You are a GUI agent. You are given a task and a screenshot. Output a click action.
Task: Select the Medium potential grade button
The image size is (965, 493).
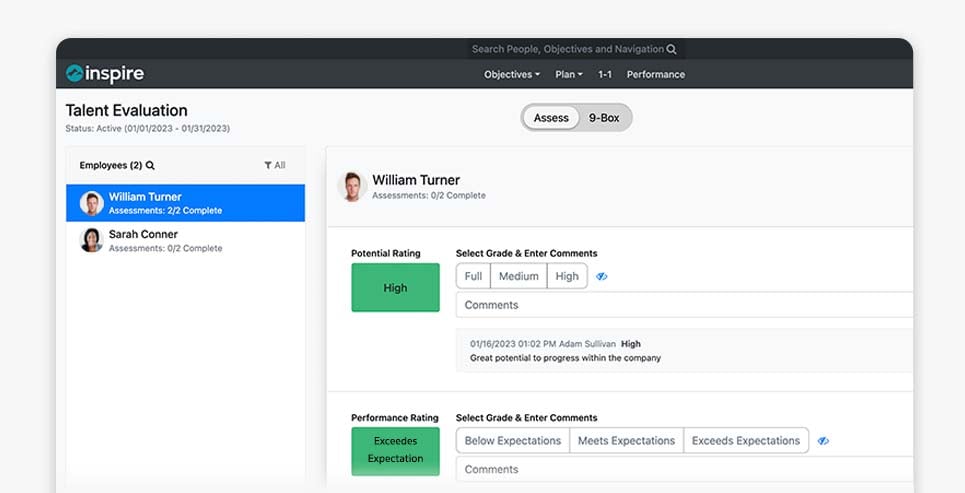(519, 276)
